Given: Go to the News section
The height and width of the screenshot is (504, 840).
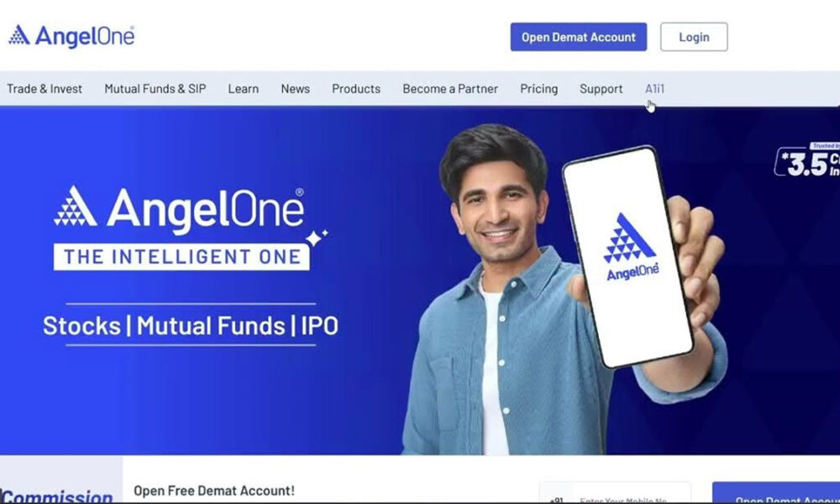Looking at the screenshot, I should pyautogui.click(x=295, y=89).
